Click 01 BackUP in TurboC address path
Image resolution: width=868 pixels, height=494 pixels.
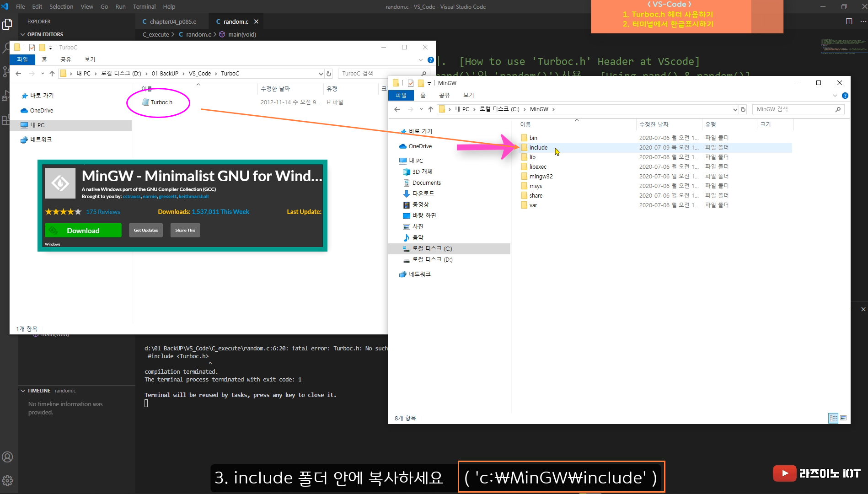[165, 74]
